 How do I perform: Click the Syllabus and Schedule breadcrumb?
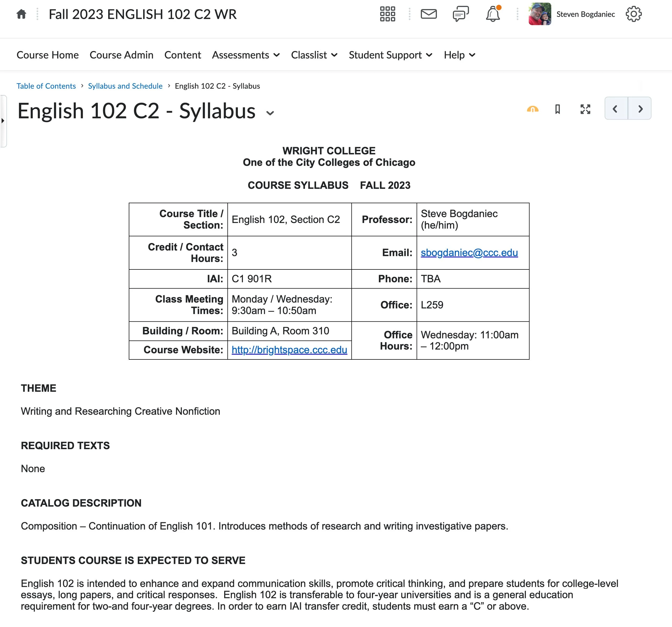[125, 86]
